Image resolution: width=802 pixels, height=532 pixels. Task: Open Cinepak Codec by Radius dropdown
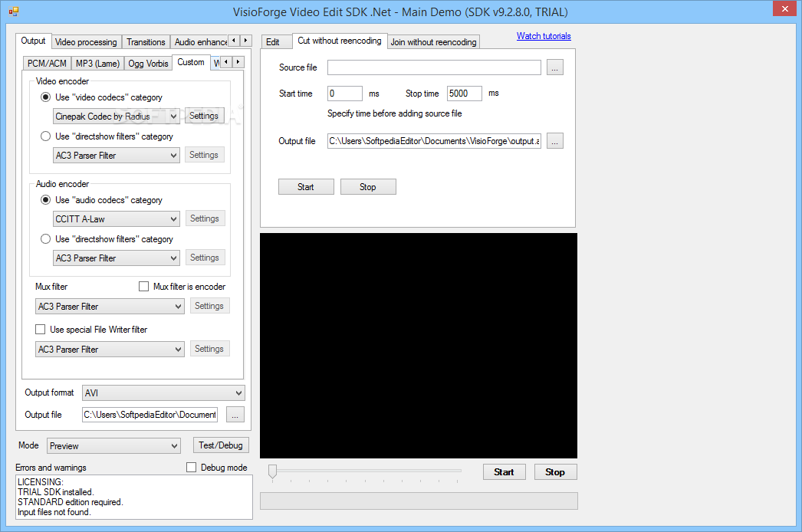tap(116, 116)
